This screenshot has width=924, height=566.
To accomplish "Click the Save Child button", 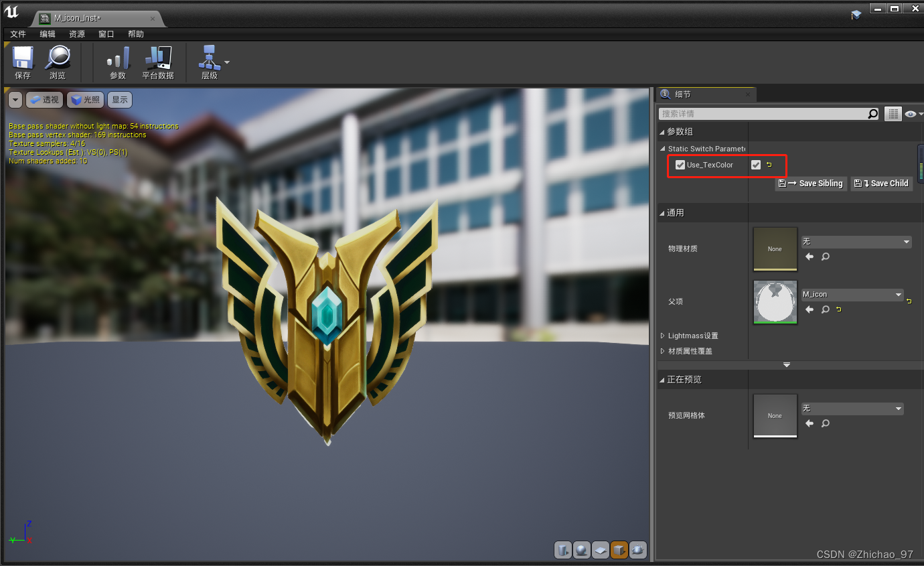I will point(882,184).
